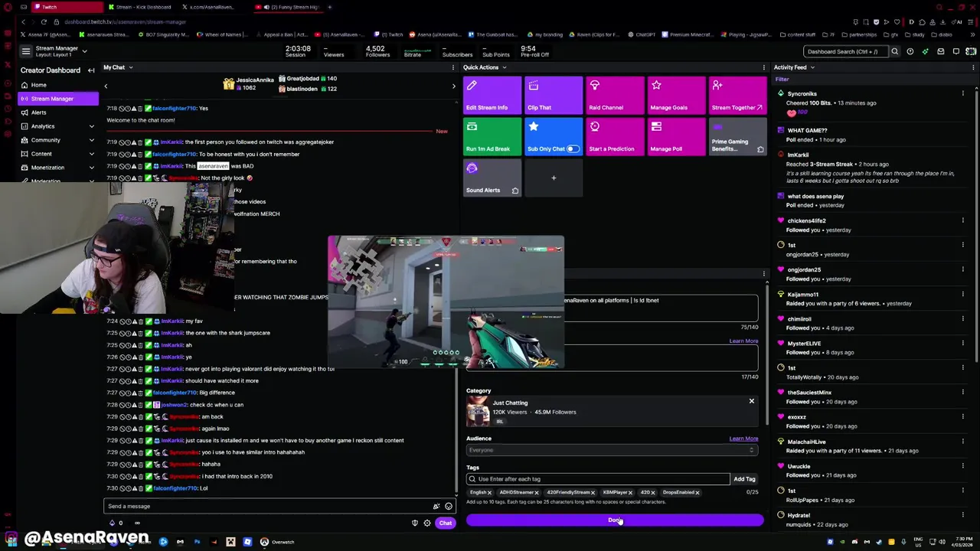Open the whispers icon in the top bar

(956, 51)
